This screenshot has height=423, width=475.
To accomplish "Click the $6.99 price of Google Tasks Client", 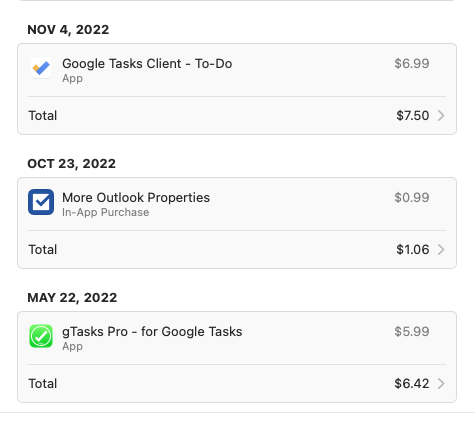I will [x=412, y=64].
